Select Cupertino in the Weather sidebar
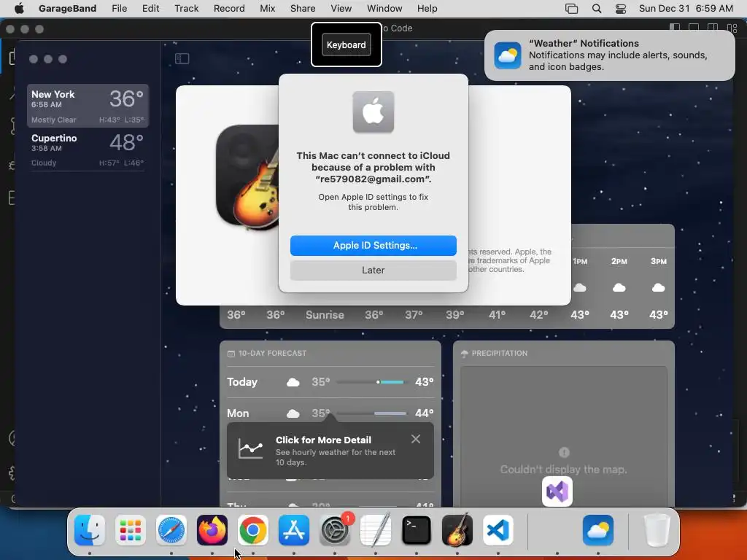Image resolution: width=747 pixels, height=560 pixels. (x=88, y=149)
